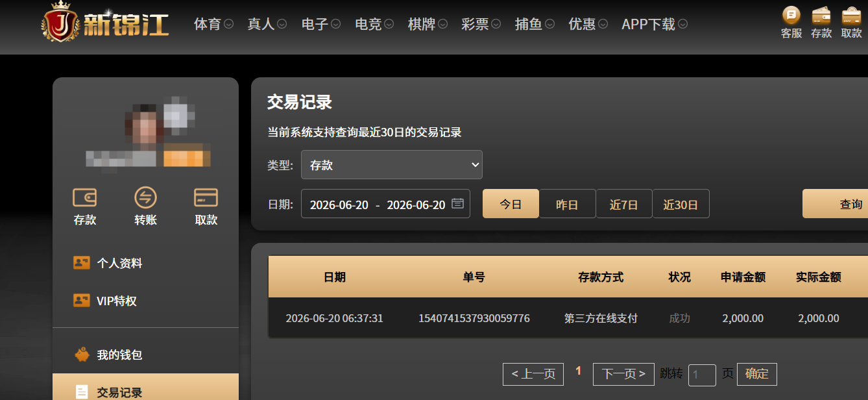The height and width of the screenshot is (400, 868).
Task: Select page number 1 in pagination
Action: click(578, 371)
